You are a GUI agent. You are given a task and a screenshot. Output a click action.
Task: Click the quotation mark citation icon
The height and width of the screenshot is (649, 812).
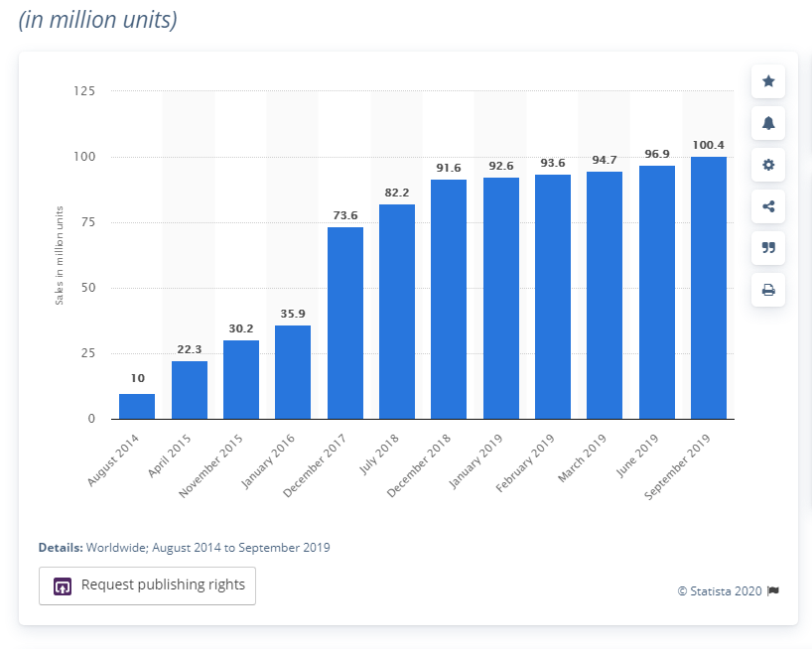click(x=767, y=248)
